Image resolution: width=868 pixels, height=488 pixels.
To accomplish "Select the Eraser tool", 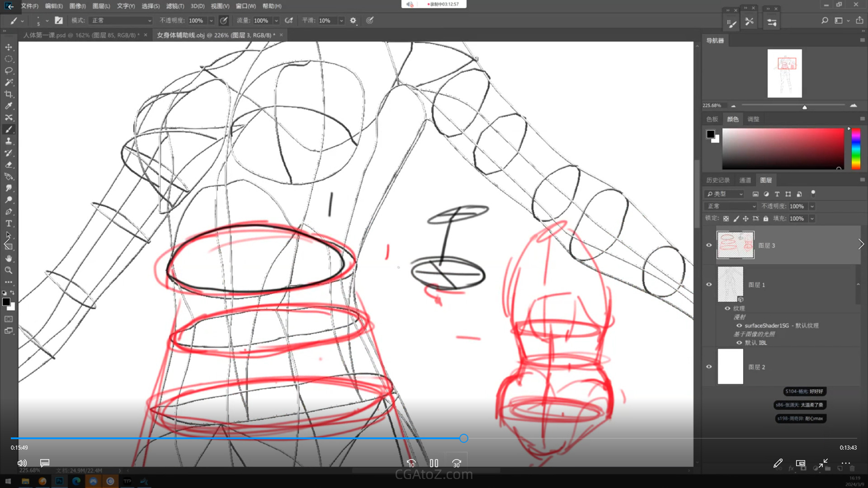I will pos(9,165).
